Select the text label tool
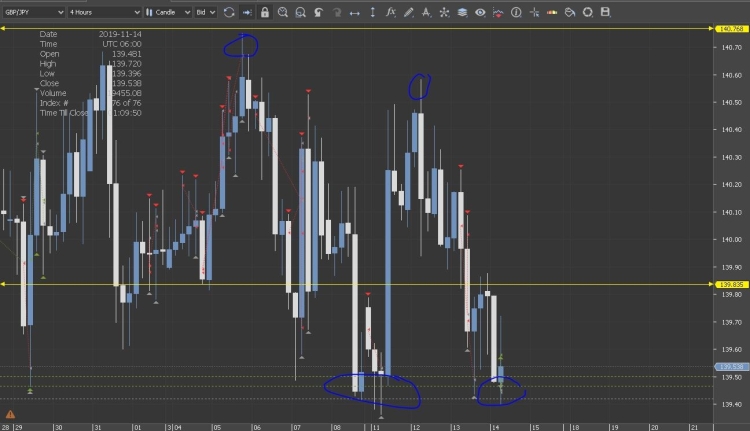 [x=426, y=12]
